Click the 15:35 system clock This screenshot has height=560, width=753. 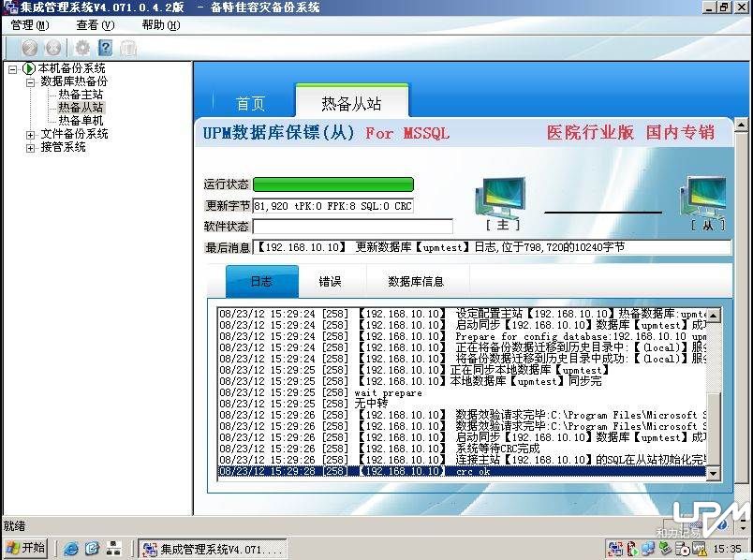pos(727,549)
